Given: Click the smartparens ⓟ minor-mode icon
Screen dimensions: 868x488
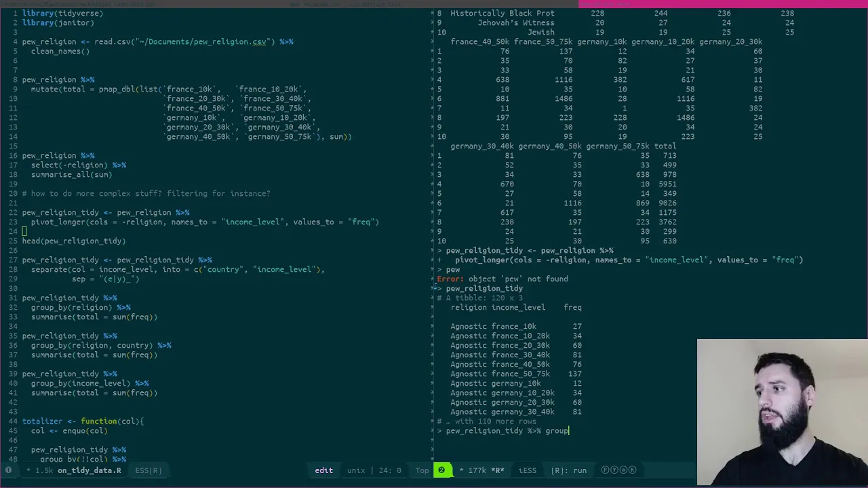Looking at the screenshot, I should pyautogui.click(x=606, y=470).
